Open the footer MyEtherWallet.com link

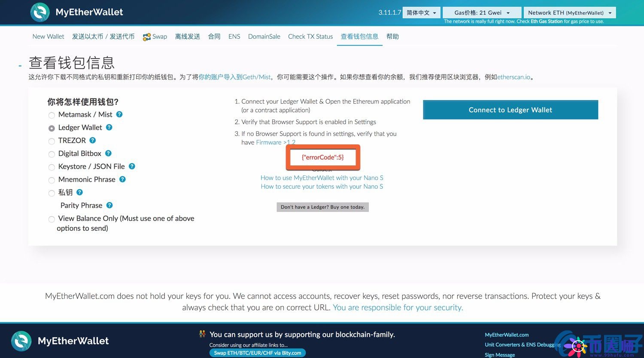[507, 335]
